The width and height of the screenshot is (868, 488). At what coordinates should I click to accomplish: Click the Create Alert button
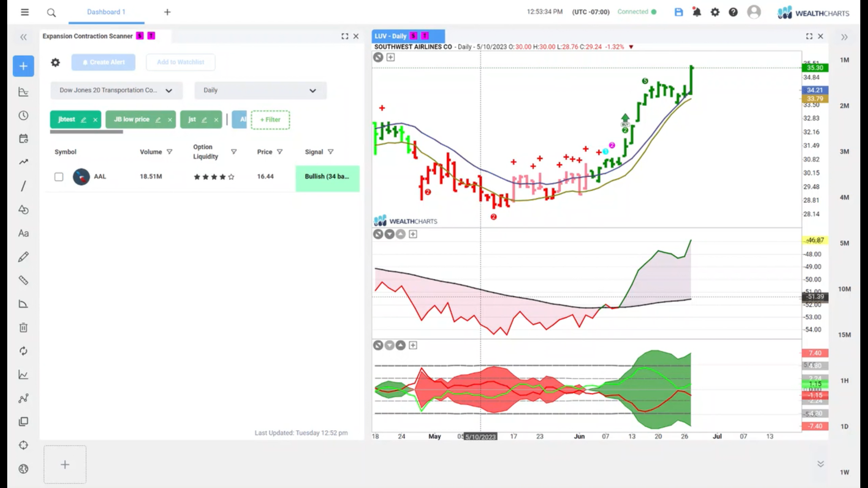(x=103, y=62)
